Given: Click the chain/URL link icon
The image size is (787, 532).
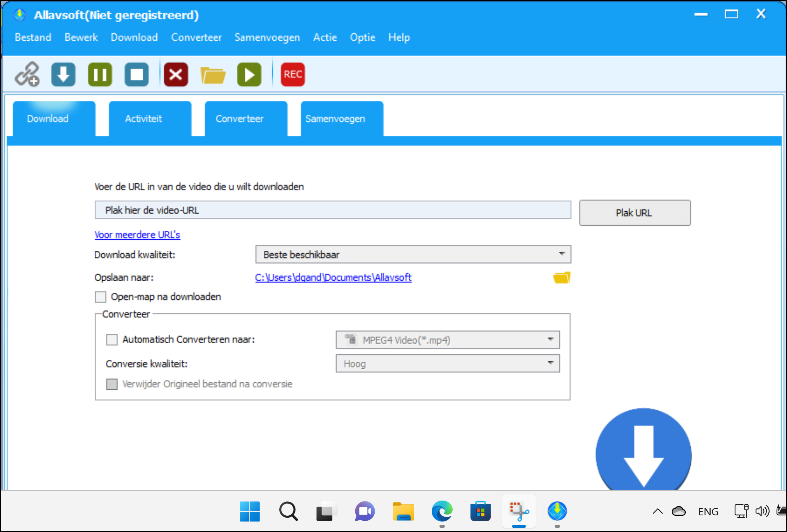Looking at the screenshot, I should [27, 74].
